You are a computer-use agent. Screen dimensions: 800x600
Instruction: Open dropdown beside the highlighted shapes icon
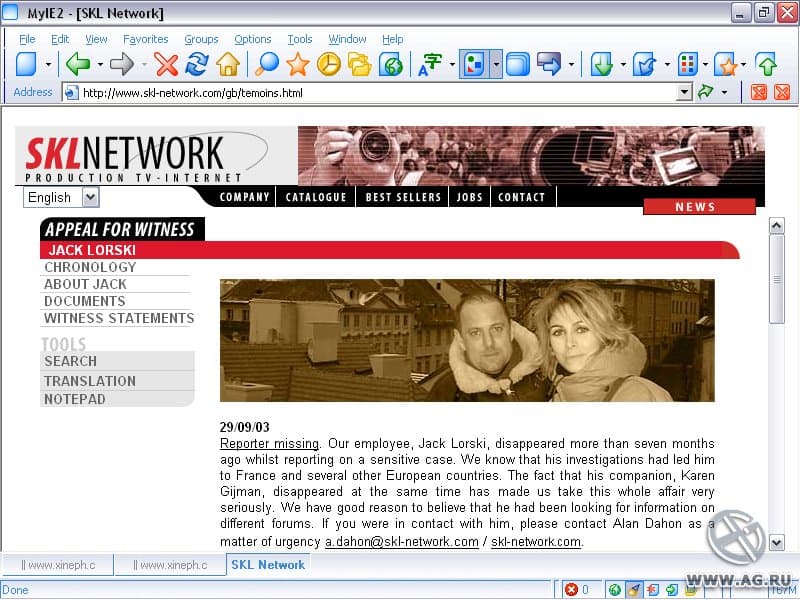496,65
